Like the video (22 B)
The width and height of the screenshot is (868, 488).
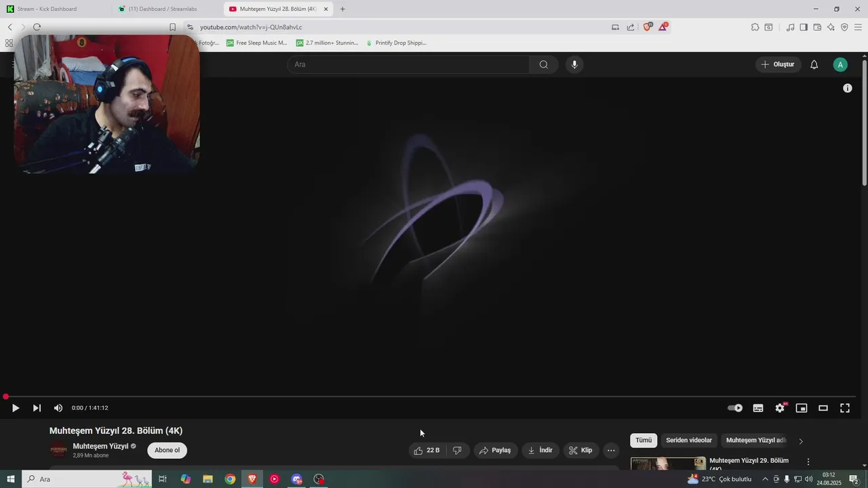[x=427, y=450]
